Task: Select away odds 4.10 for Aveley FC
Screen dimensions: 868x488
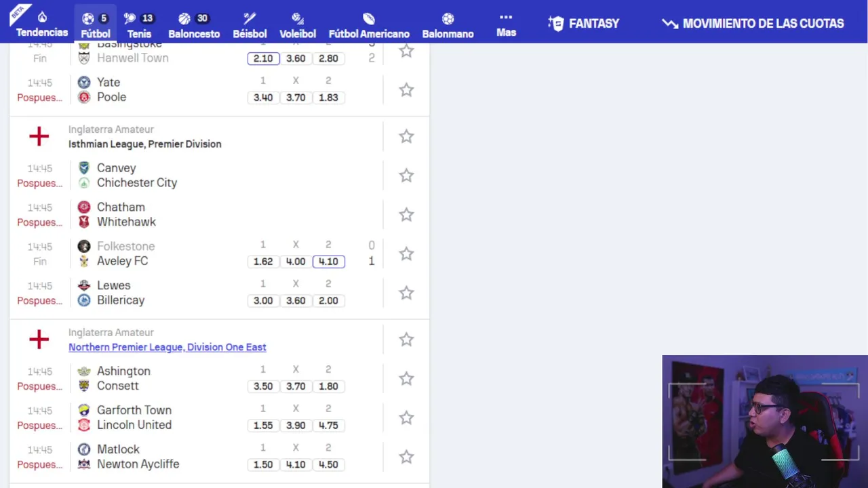Action: coord(329,262)
